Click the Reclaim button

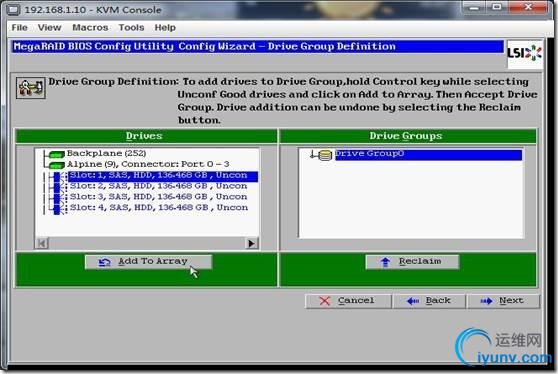[412, 262]
